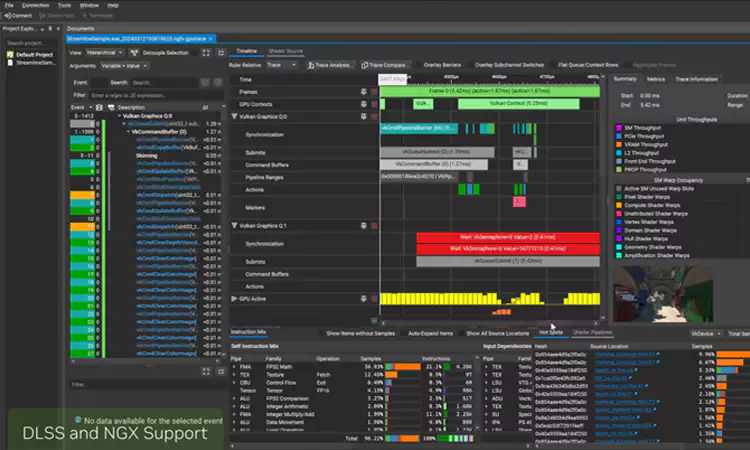Click the previous search result icon
The width and height of the screenshot is (750, 450).
205,83
